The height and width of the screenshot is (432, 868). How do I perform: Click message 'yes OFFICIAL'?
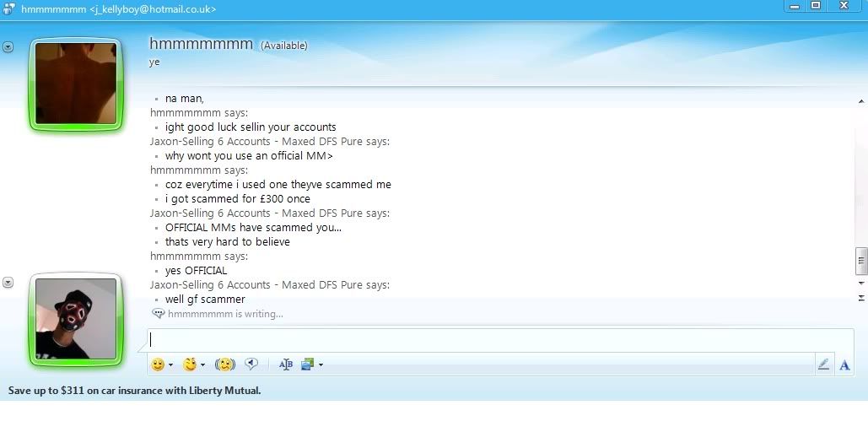[x=196, y=271]
